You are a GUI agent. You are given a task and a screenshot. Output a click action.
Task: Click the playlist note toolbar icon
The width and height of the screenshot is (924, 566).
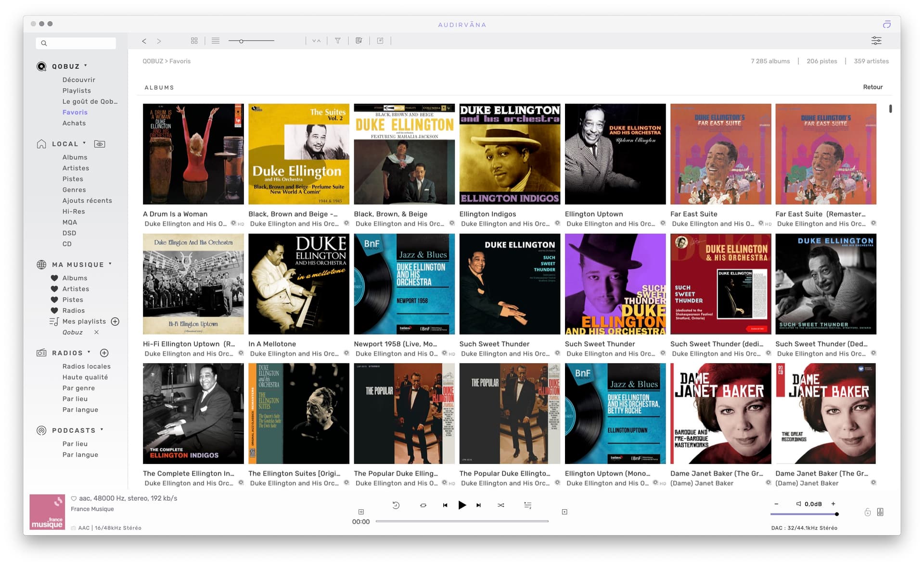(x=359, y=41)
